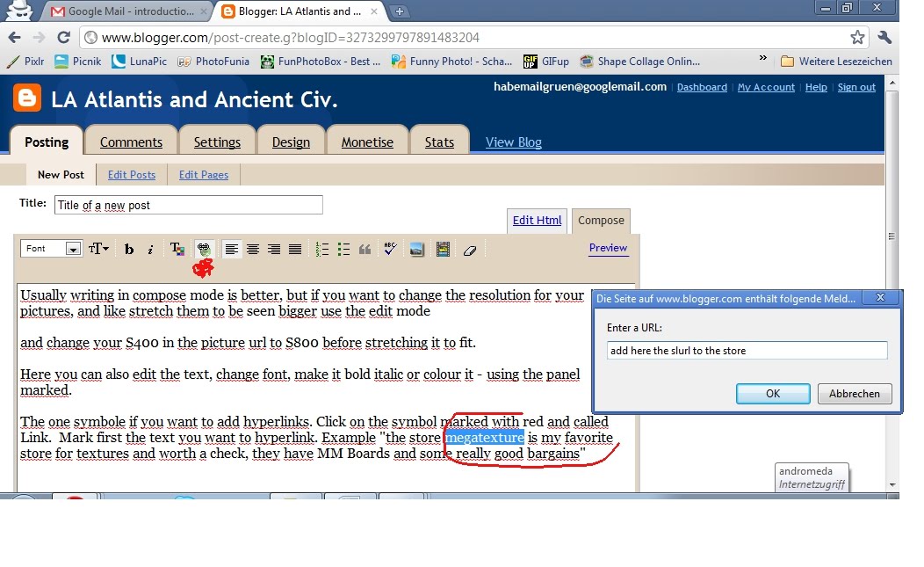The image size is (924, 567).
Task: Align text center
Action: pos(253,250)
